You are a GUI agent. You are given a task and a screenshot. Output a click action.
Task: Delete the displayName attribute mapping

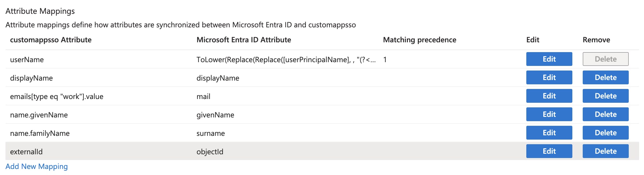tap(605, 77)
